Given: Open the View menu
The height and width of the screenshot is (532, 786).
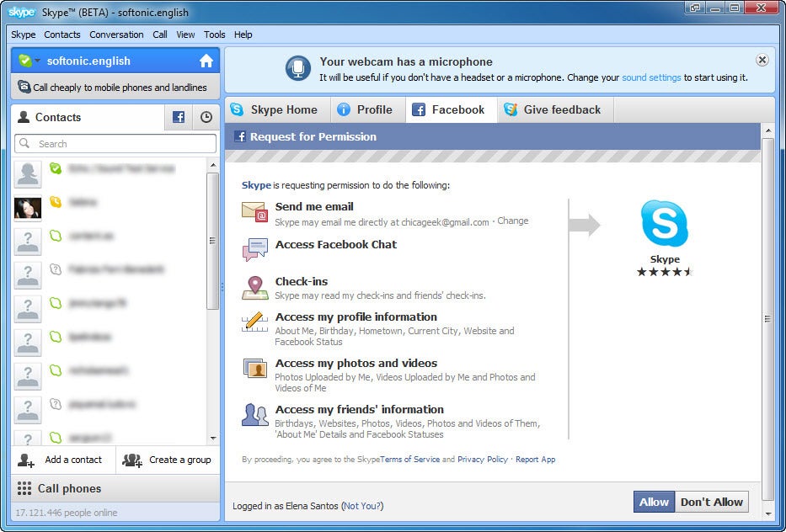Looking at the screenshot, I should coord(185,35).
